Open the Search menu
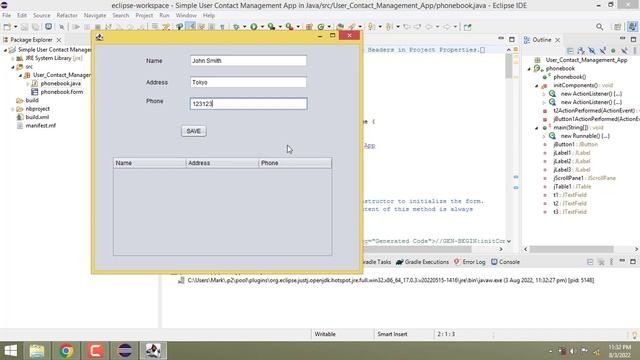This screenshot has height=360, width=640. tap(120, 15)
